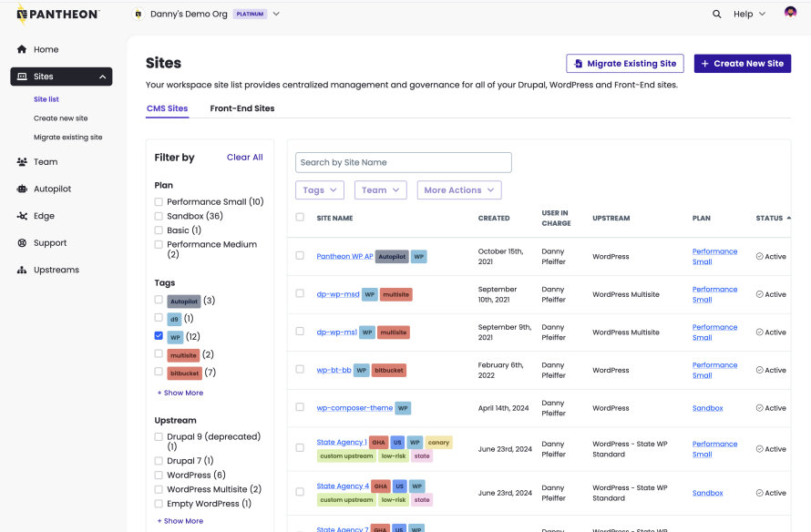Open the user avatar menu

point(790,13)
